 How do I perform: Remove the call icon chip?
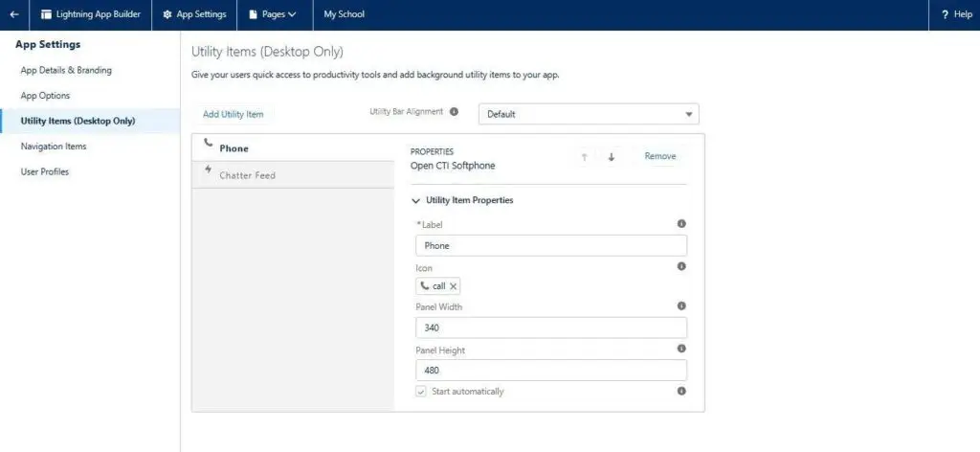point(454,286)
